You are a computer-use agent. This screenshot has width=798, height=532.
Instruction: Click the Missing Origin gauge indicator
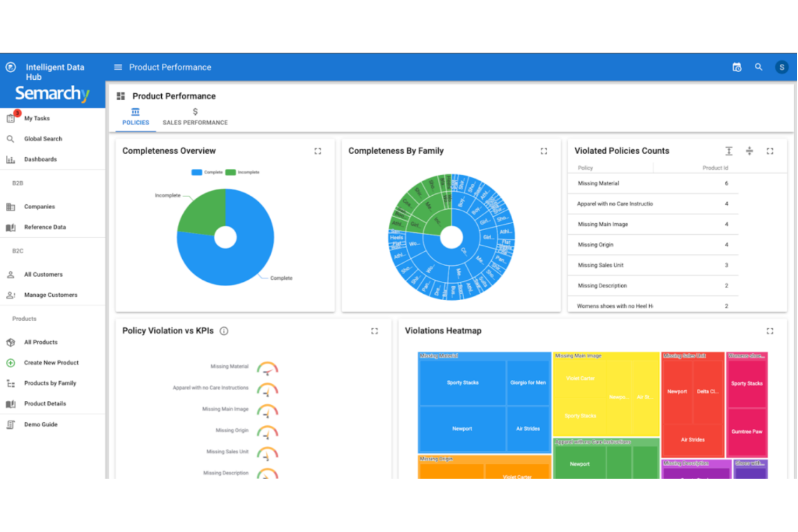tap(268, 431)
